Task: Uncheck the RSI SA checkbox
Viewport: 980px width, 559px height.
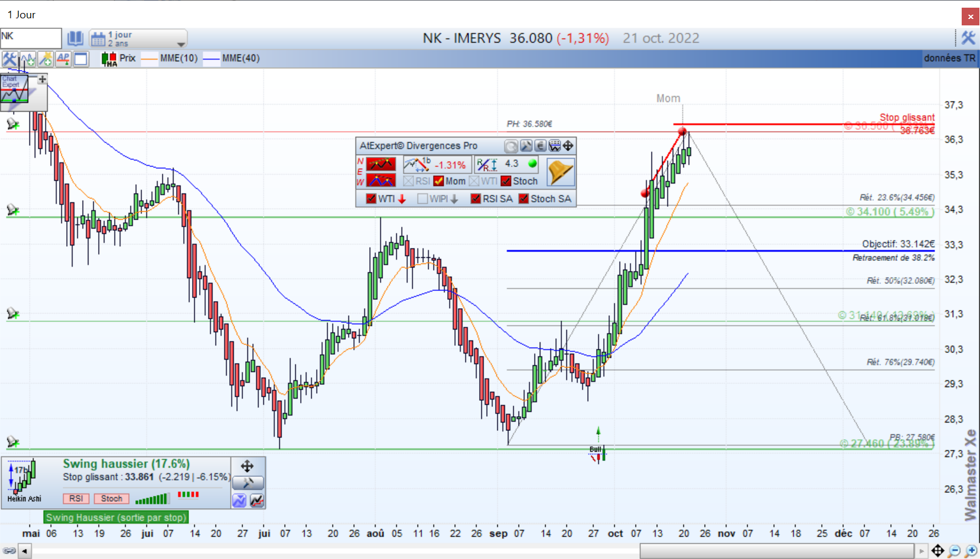Action: pos(476,199)
